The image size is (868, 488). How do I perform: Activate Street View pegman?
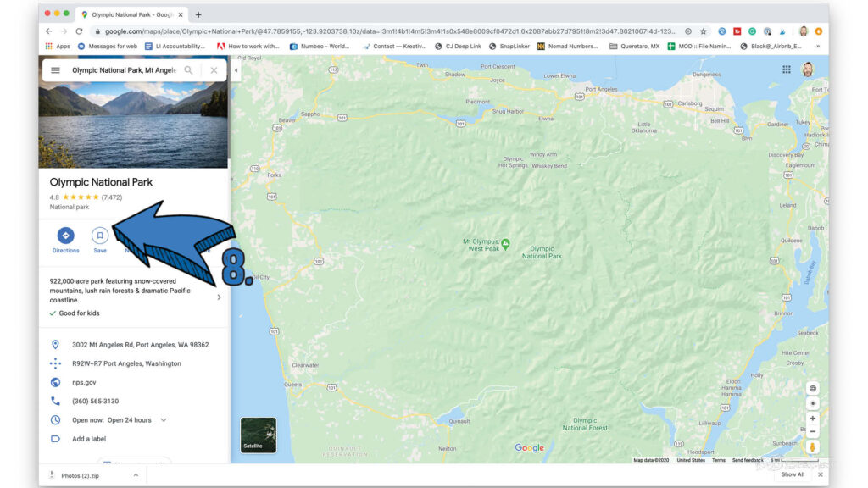tap(813, 447)
